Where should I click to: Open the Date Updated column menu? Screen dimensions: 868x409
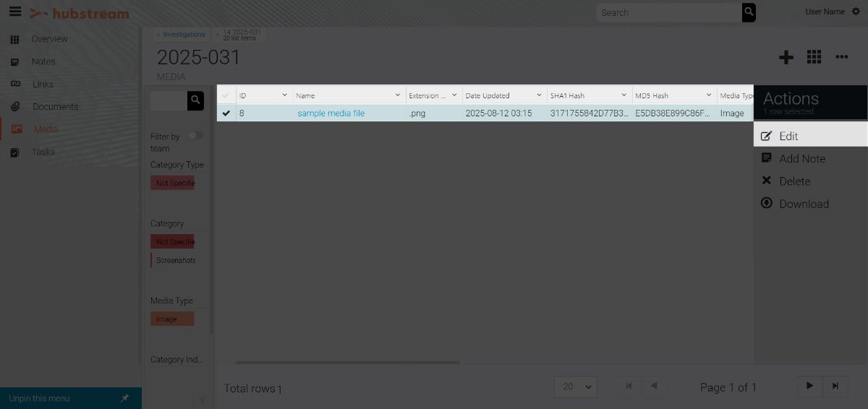point(539,95)
